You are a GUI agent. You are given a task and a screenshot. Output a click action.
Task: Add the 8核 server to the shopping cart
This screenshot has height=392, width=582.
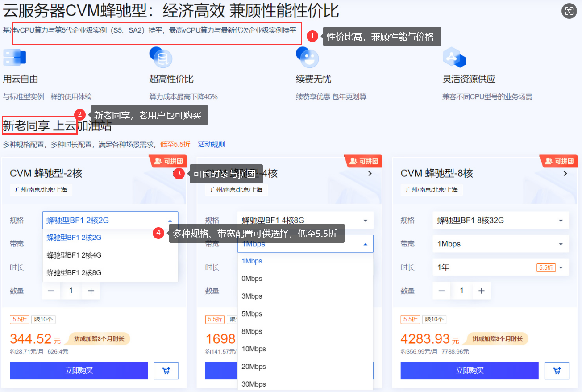557,371
